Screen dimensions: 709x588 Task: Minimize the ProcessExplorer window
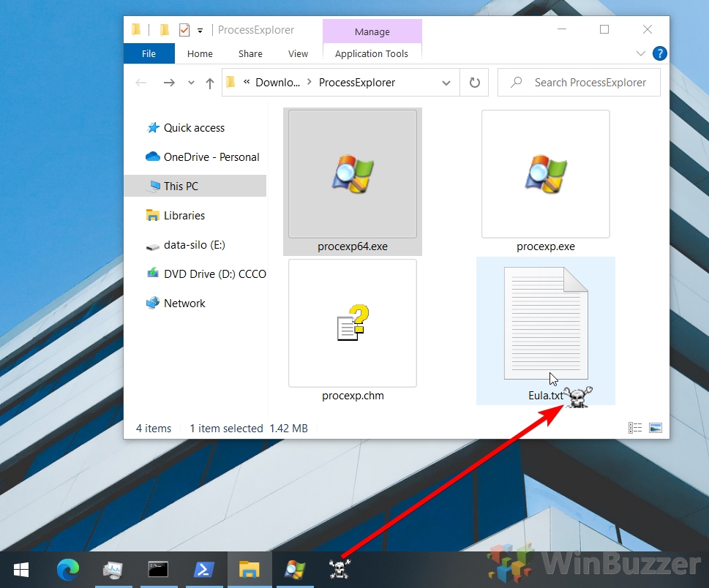(x=562, y=29)
